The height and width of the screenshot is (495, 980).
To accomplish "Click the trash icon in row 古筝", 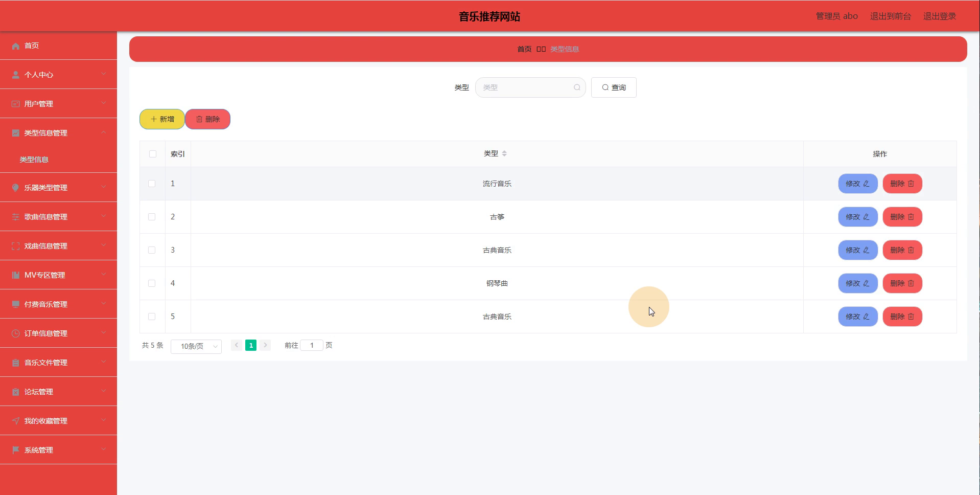I will [x=911, y=217].
